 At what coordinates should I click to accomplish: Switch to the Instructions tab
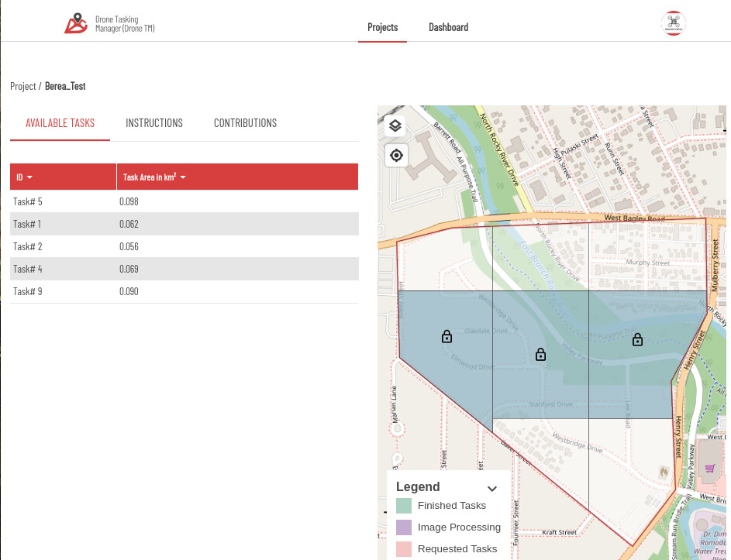[154, 123]
